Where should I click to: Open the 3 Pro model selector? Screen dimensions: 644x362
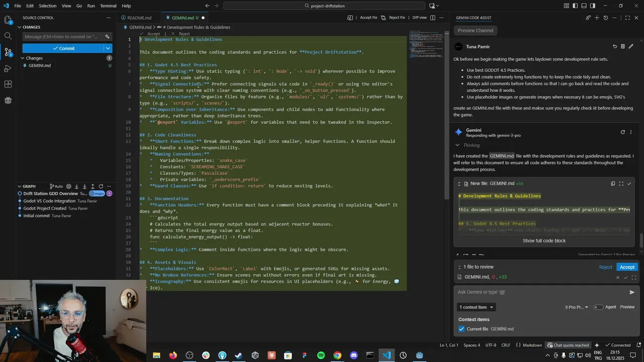coord(576,307)
